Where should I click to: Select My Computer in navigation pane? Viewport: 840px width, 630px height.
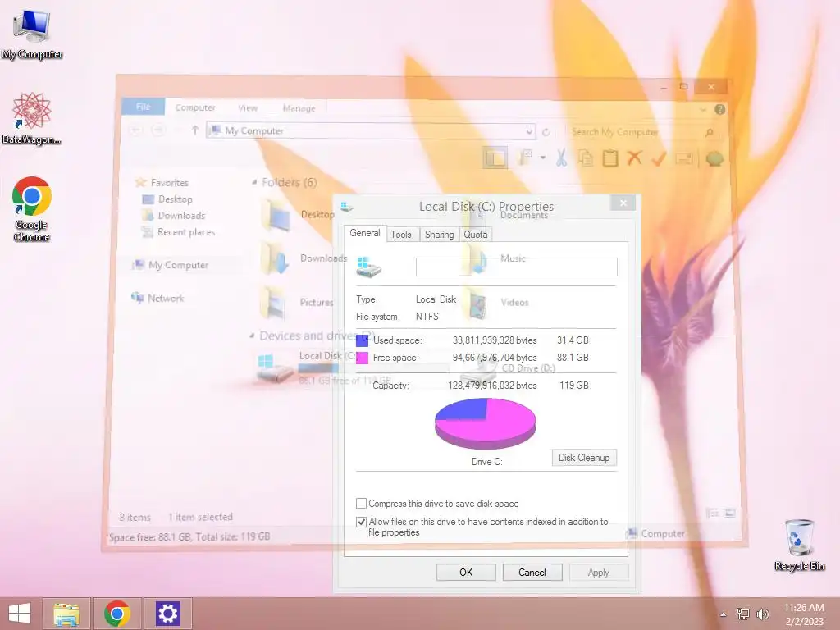tap(171, 265)
